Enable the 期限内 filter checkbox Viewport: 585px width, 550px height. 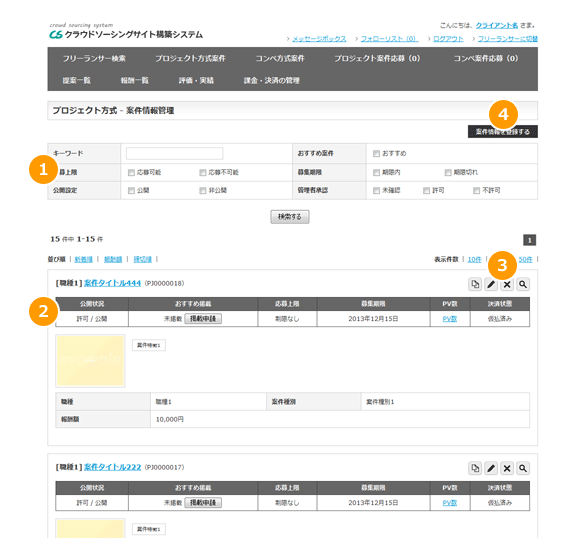pos(376,172)
